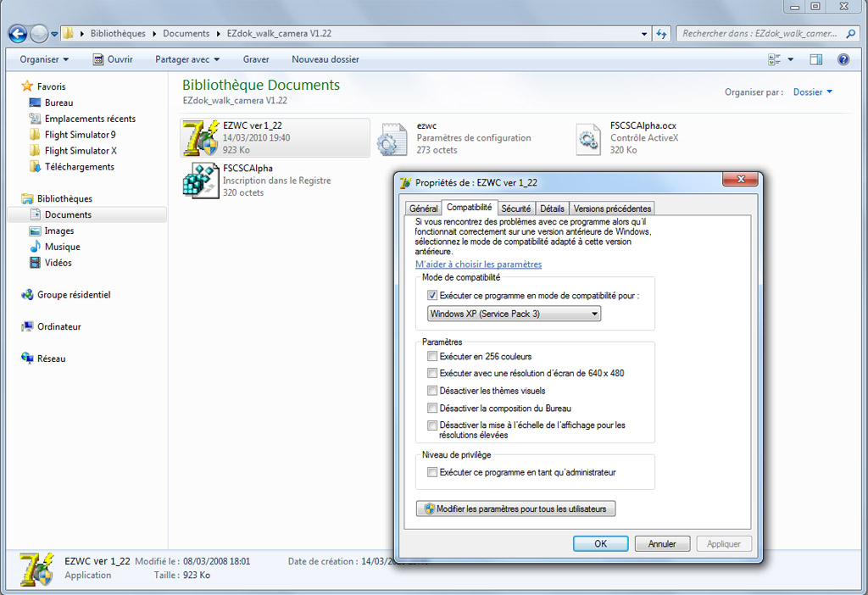Change the view with the view icon

click(775, 59)
